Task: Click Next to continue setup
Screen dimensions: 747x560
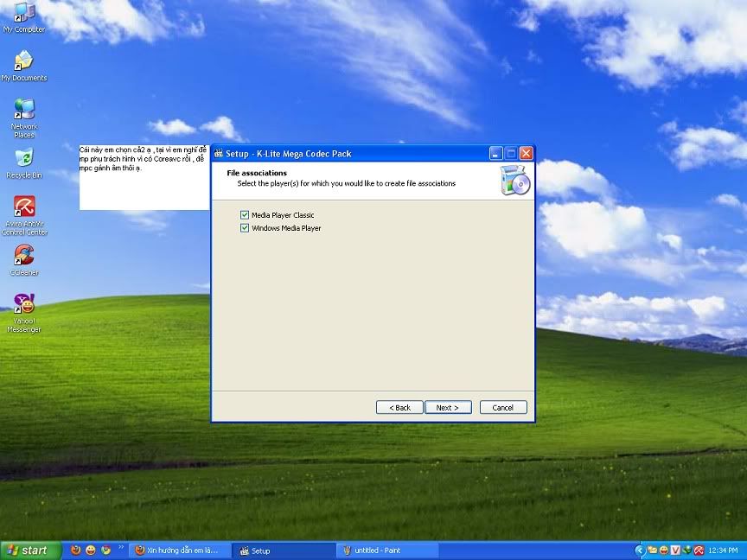Action: 448,407
